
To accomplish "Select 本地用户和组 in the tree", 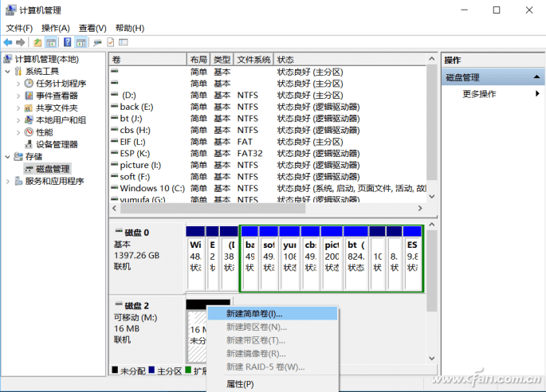I will pos(61,120).
